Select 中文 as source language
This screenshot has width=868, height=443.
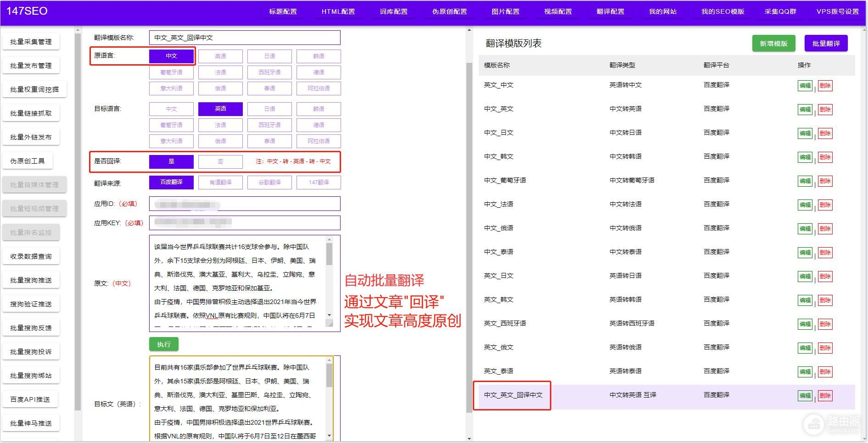tap(171, 56)
